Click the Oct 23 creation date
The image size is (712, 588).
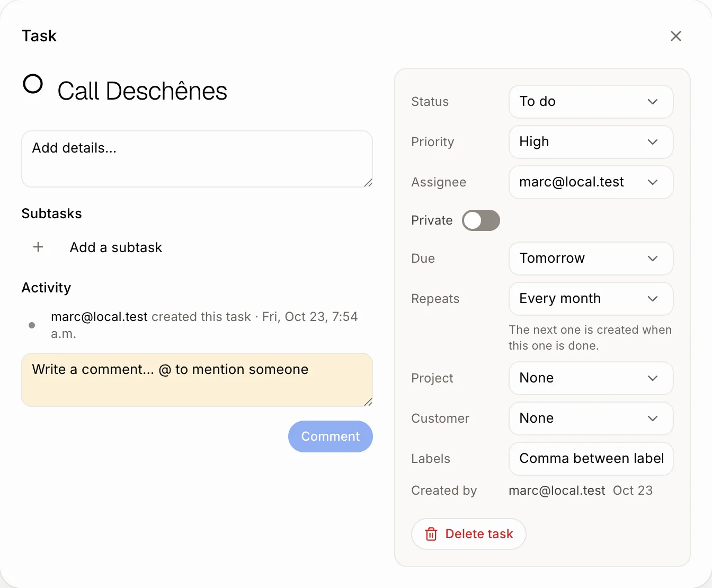[633, 491]
